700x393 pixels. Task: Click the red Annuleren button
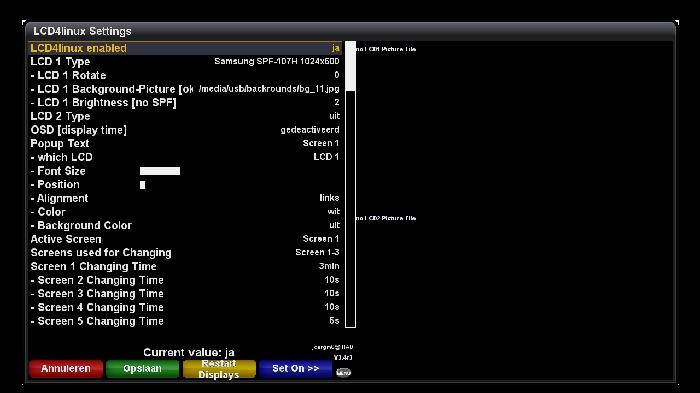66,369
